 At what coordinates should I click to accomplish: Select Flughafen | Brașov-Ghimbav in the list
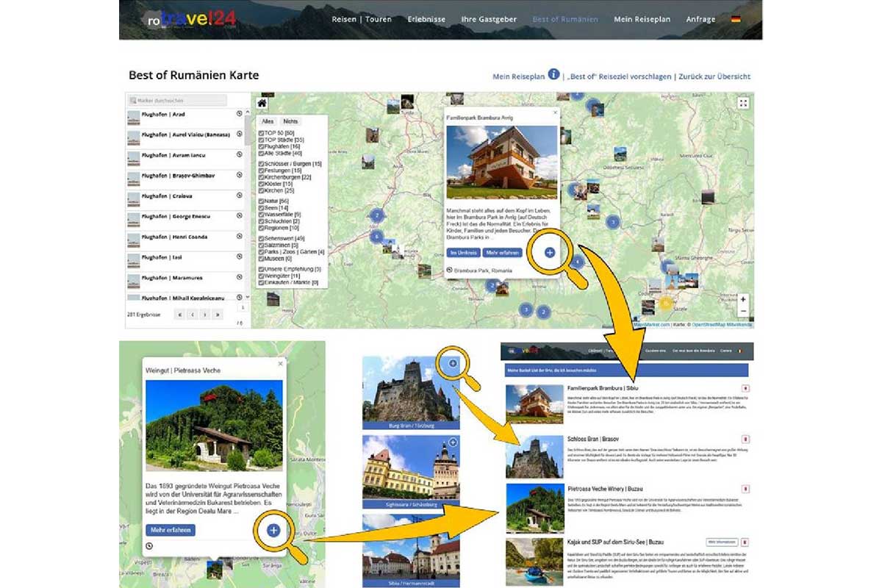click(186, 179)
